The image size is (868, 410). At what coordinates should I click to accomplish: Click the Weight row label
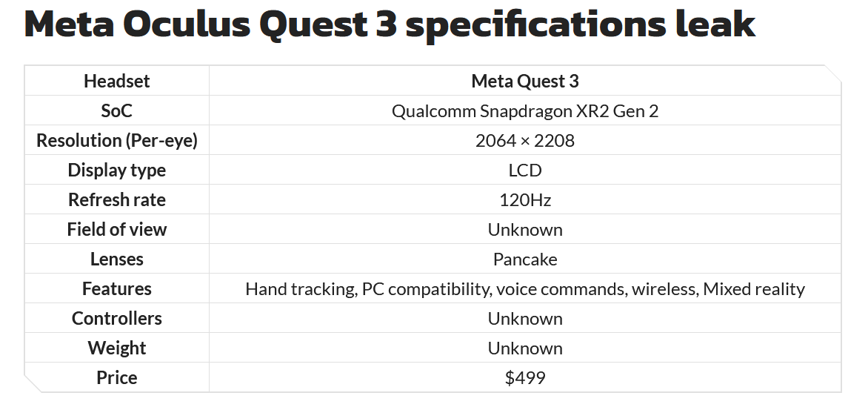click(117, 348)
